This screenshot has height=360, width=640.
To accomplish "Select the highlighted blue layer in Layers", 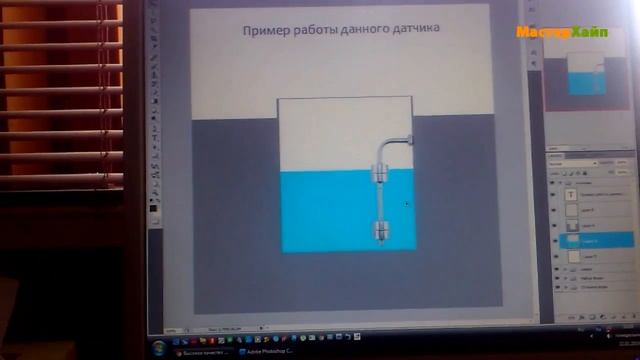I will tap(596, 240).
